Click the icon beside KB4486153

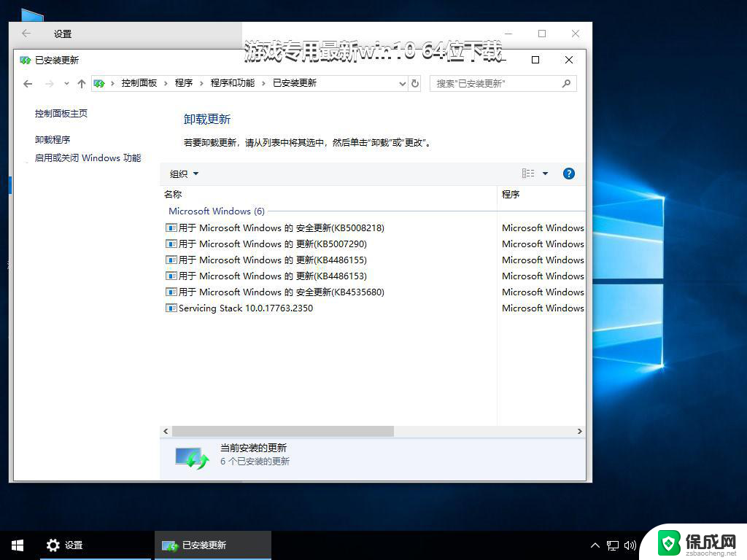pyautogui.click(x=171, y=276)
